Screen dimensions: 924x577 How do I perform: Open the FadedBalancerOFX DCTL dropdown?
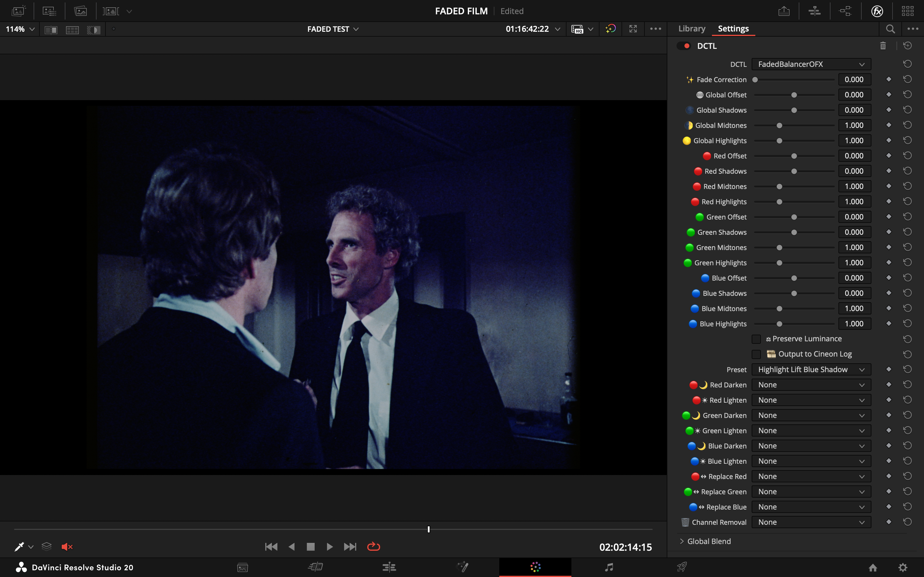click(811, 64)
